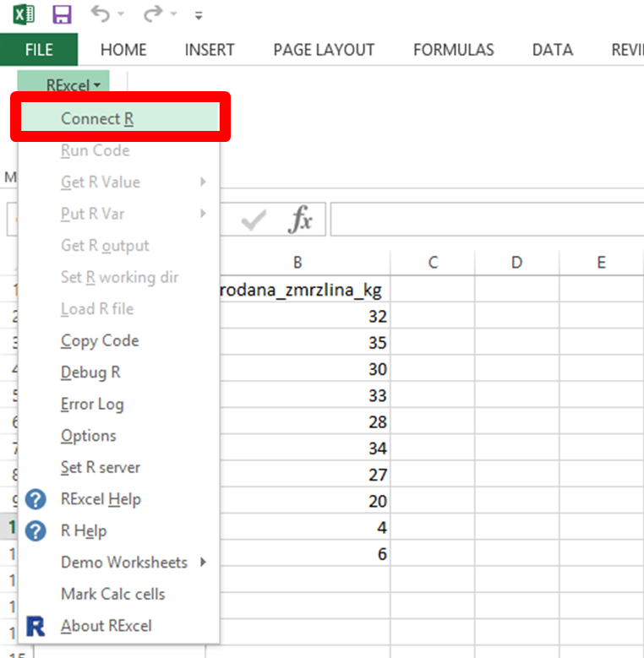644x658 pixels.
Task: Switch to the FORMULAS tab
Action: [x=453, y=50]
